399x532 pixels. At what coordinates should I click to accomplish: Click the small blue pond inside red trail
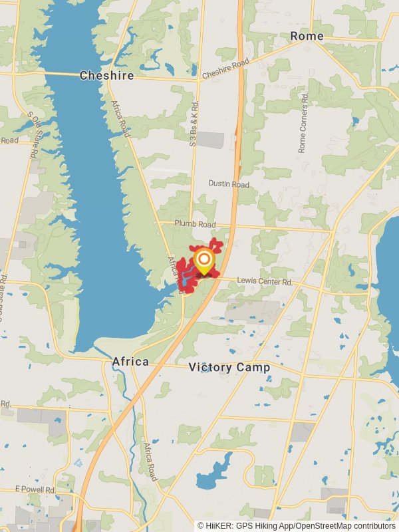(185, 277)
